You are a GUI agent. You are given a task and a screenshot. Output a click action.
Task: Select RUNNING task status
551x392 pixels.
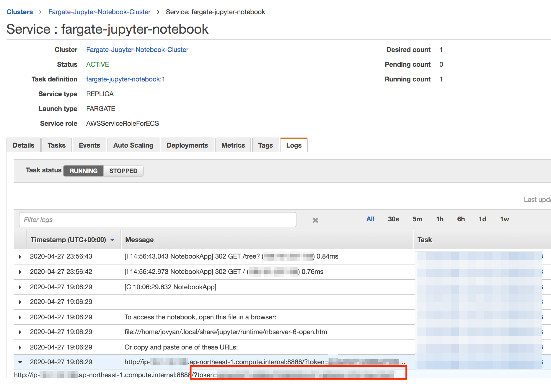coord(84,171)
